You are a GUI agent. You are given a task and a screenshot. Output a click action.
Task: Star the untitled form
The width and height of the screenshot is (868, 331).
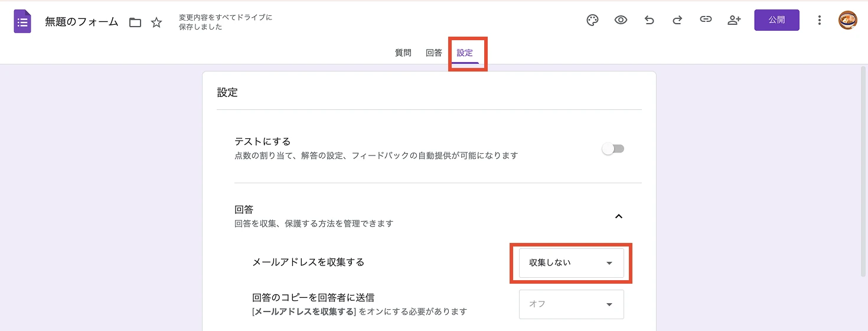click(x=156, y=22)
